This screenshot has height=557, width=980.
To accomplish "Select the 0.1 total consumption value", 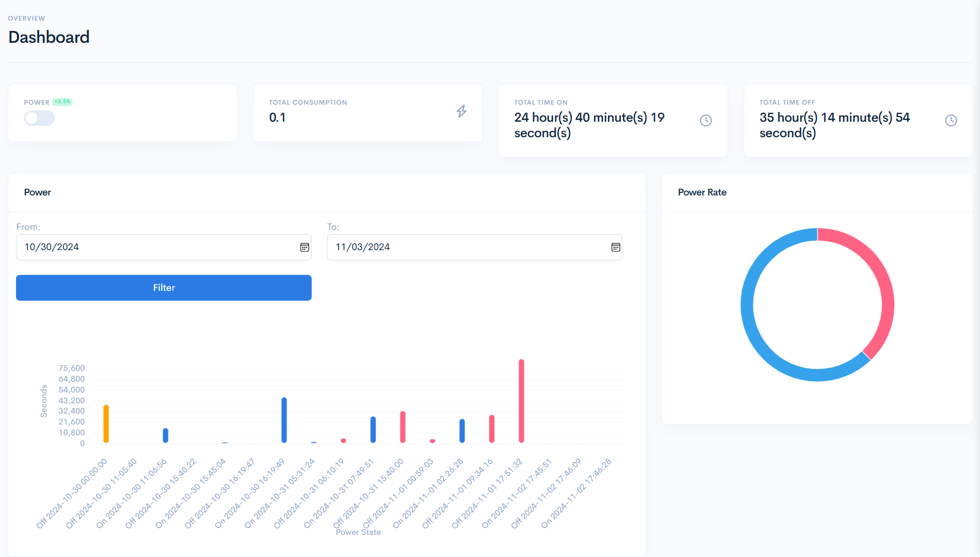I will pyautogui.click(x=277, y=118).
